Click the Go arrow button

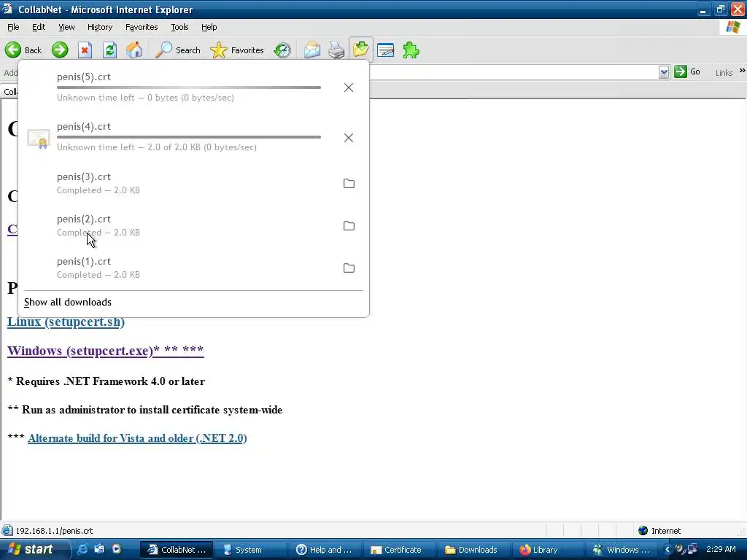coord(687,72)
